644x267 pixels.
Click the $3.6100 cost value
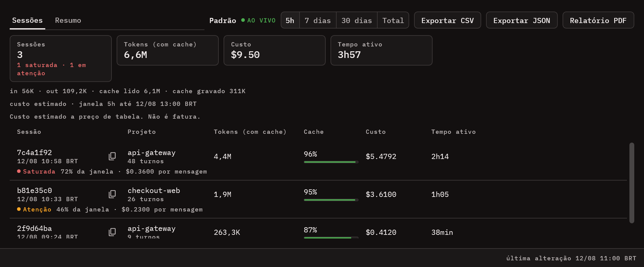pos(381,194)
